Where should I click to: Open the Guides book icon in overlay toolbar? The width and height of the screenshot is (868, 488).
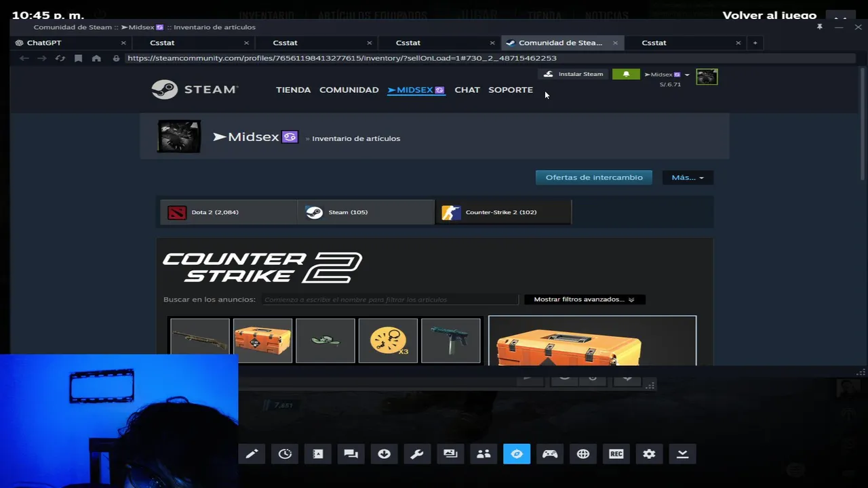click(318, 454)
